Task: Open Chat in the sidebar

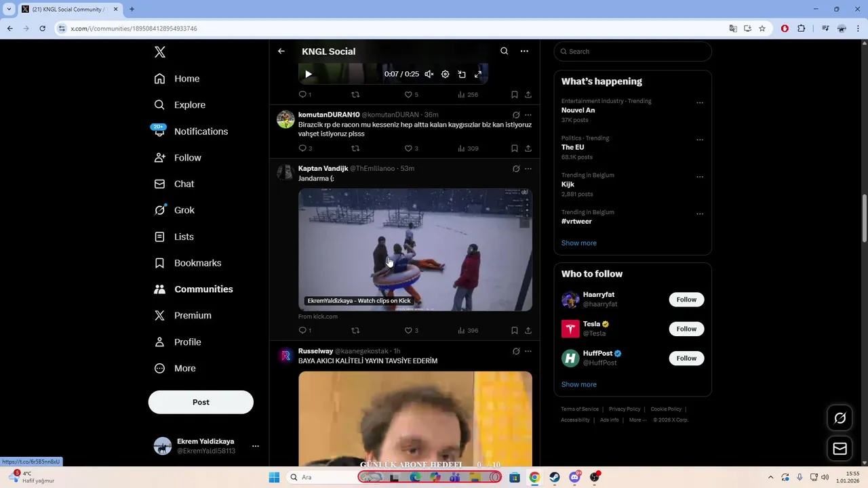Action: coord(174,184)
